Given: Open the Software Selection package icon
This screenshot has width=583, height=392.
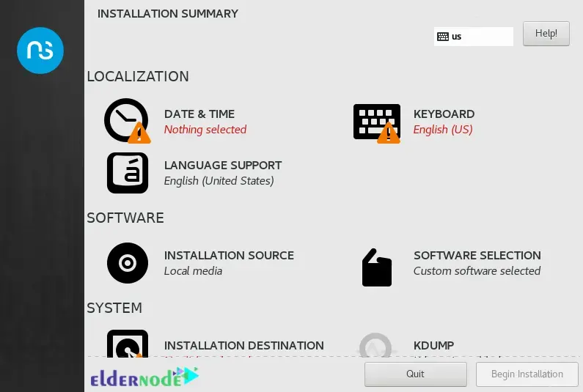Looking at the screenshot, I should pyautogui.click(x=377, y=267).
